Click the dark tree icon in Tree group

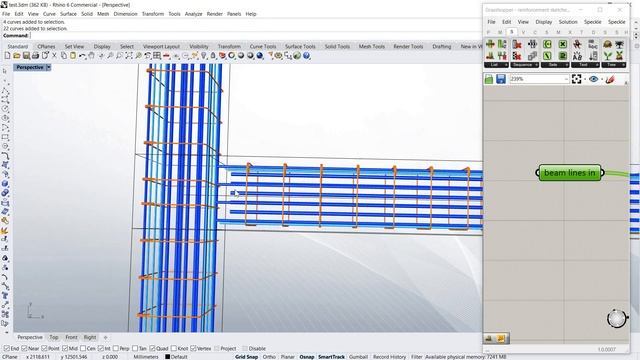tap(620, 44)
